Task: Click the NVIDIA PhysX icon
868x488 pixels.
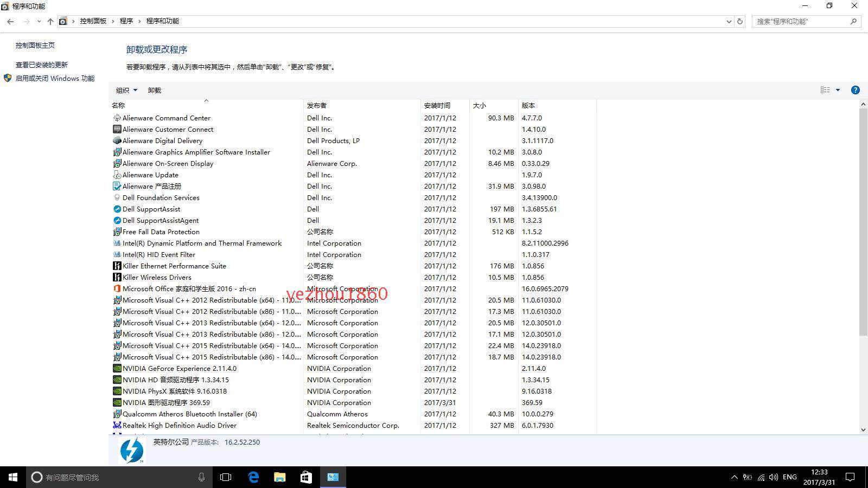Action: (117, 391)
